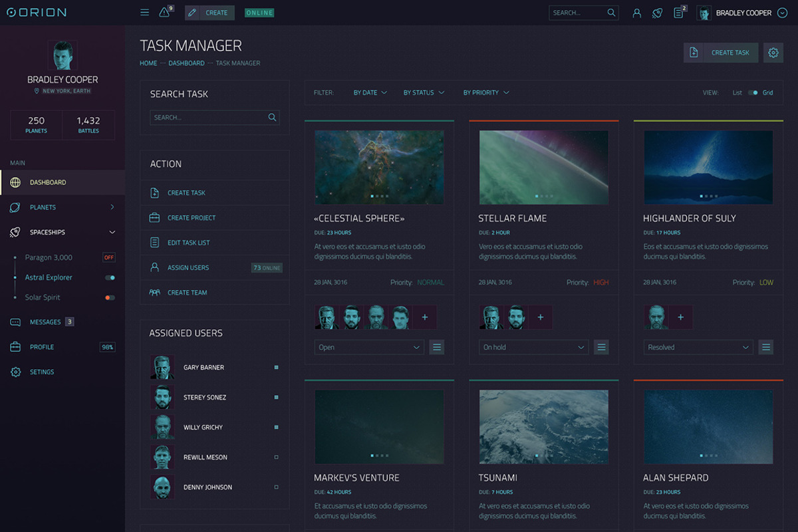Check Rewill Meson's checkbox

(276, 458)
